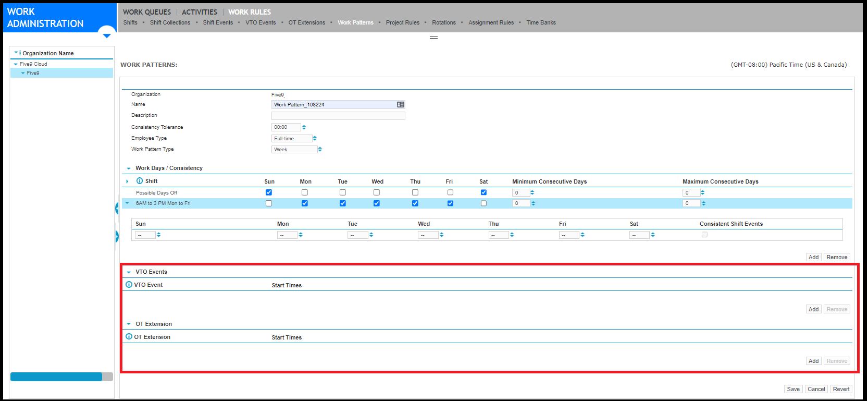The image size is (868, 401).
Task: Click the Cancel button
Action: point(816,389)
